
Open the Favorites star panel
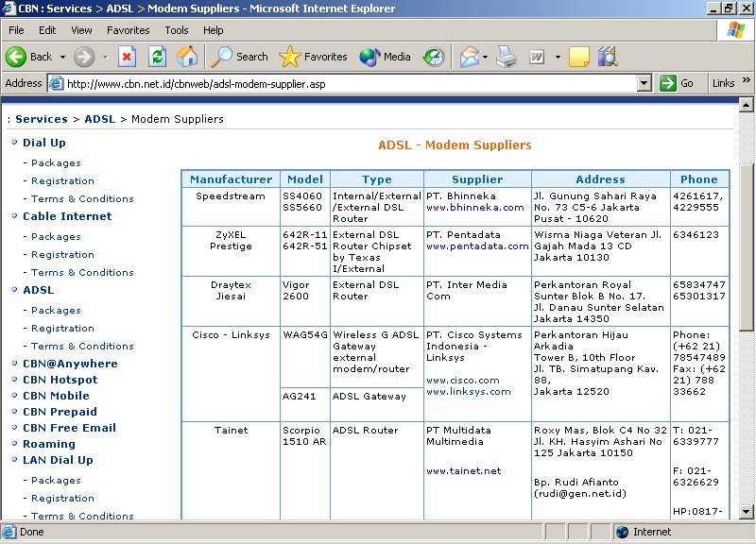tap(314, 57)
